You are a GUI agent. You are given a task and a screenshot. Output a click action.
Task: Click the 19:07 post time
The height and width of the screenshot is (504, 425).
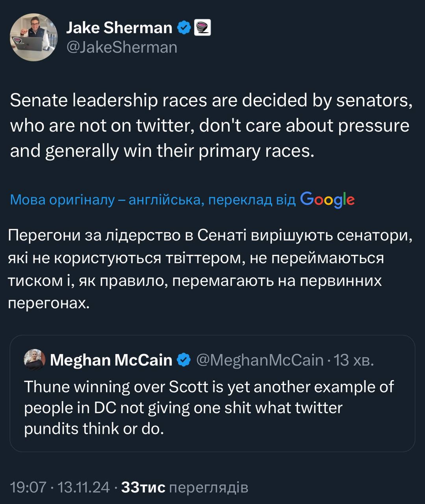tap(28, 487)
